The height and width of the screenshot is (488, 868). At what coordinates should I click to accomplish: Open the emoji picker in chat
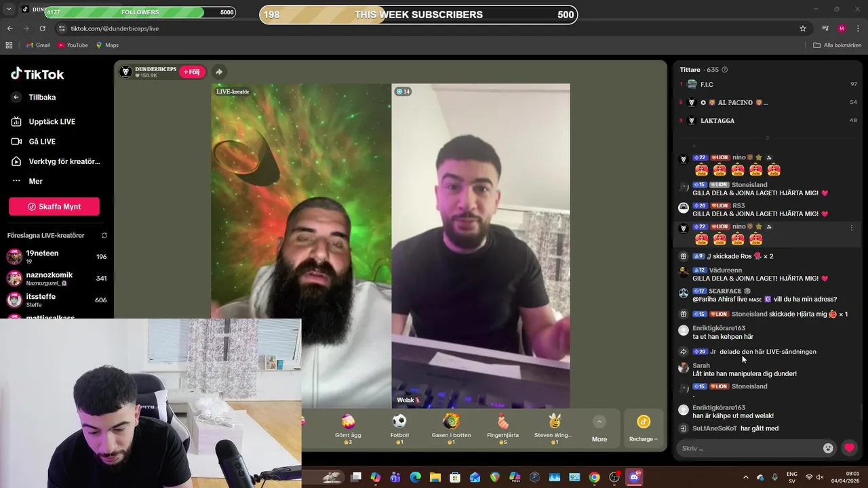point(828,448)
